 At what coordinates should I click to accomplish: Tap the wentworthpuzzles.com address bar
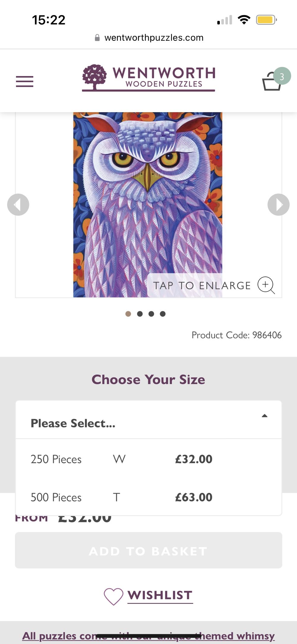point(154,38)
